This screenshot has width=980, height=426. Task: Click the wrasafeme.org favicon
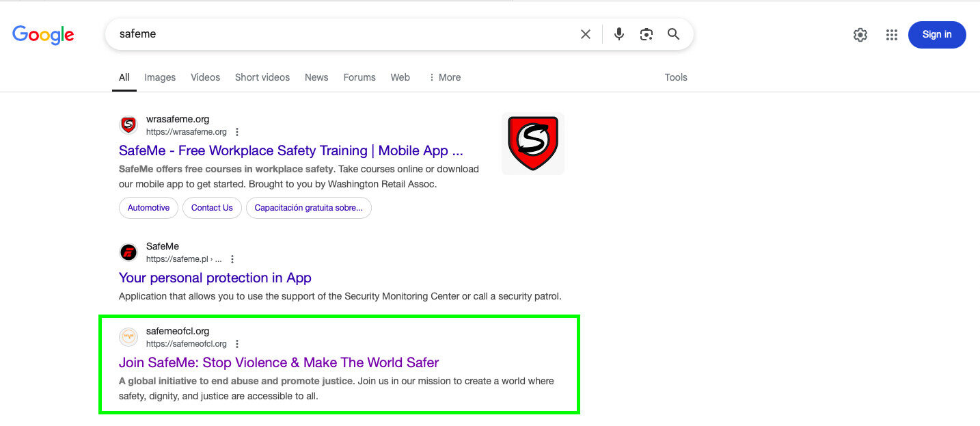click(x=128, y=124)
